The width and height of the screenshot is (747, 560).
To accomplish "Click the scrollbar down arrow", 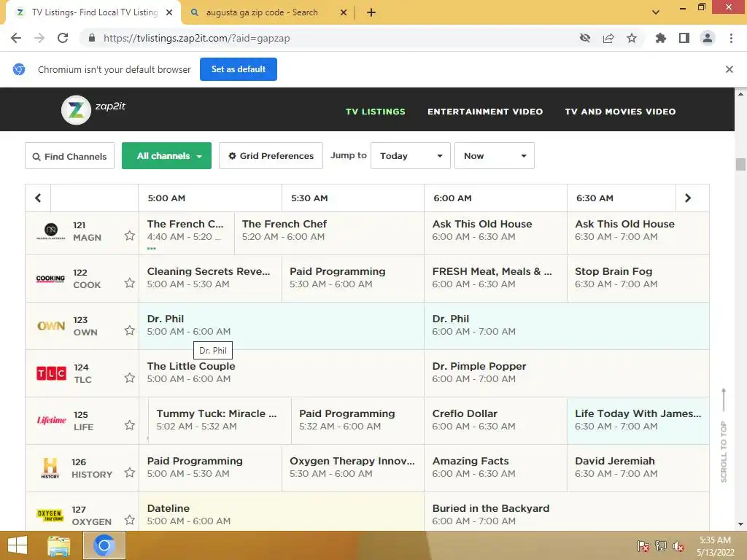I will point(740,524).
